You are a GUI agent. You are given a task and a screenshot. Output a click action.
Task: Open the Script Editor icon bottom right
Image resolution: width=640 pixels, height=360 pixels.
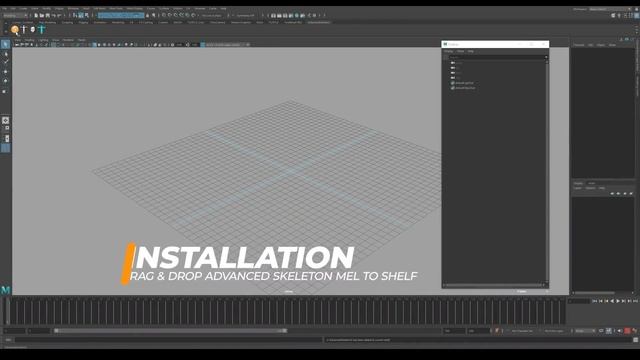tap(636, 340)
